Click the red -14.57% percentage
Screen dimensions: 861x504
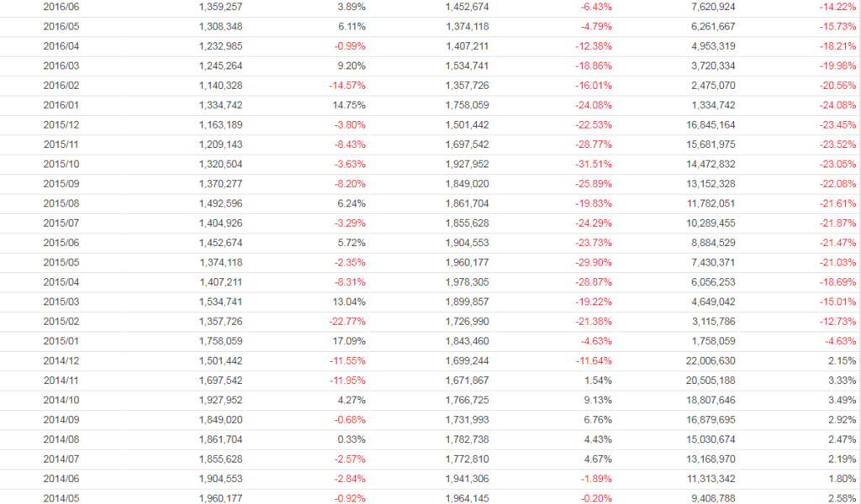pos(347,86)
